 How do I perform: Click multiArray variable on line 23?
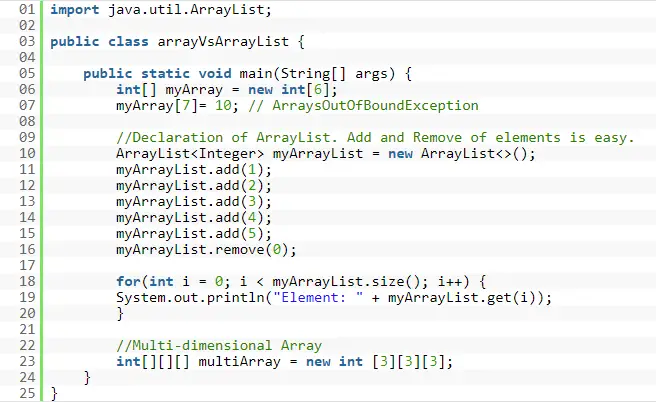tap(239, 361)
